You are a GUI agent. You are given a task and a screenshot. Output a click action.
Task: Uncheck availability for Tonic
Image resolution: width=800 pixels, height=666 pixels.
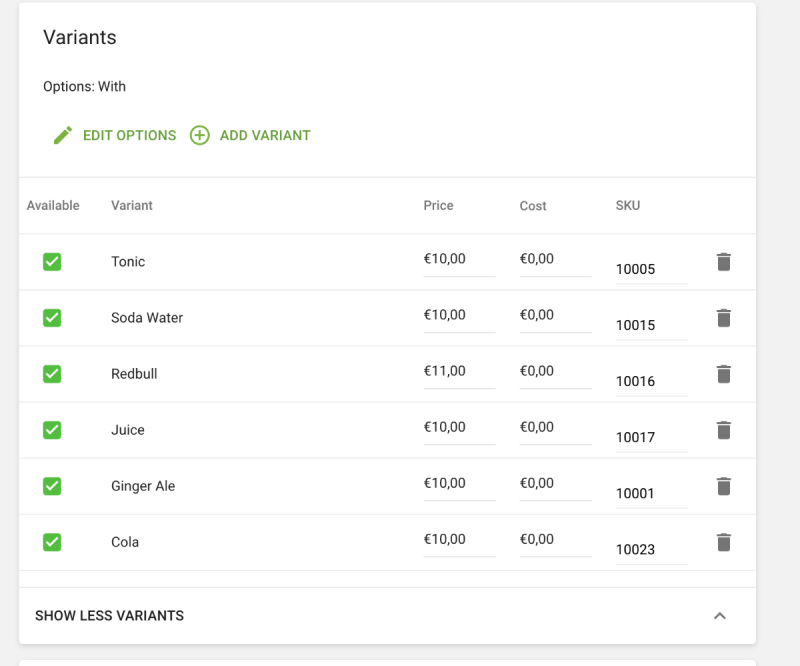pos(52,262)
